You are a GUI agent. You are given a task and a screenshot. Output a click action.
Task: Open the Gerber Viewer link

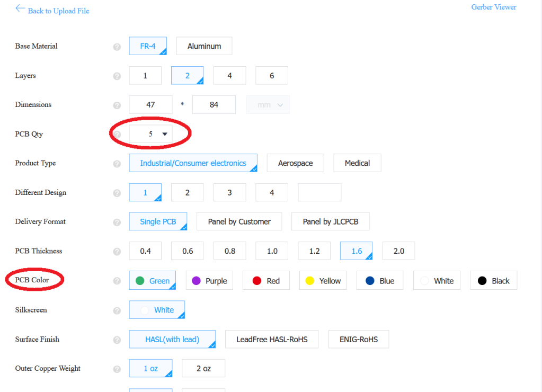click(493, 7)
